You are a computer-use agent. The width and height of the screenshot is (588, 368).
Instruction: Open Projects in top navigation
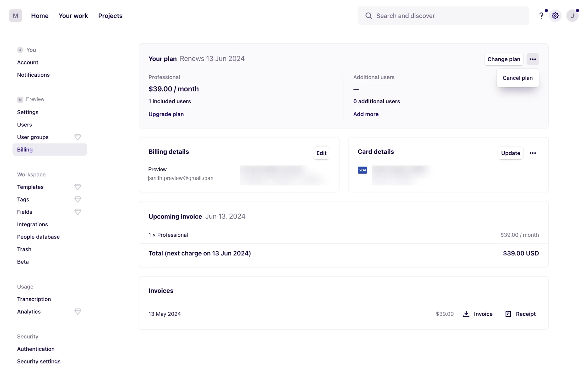click(110, 16)
